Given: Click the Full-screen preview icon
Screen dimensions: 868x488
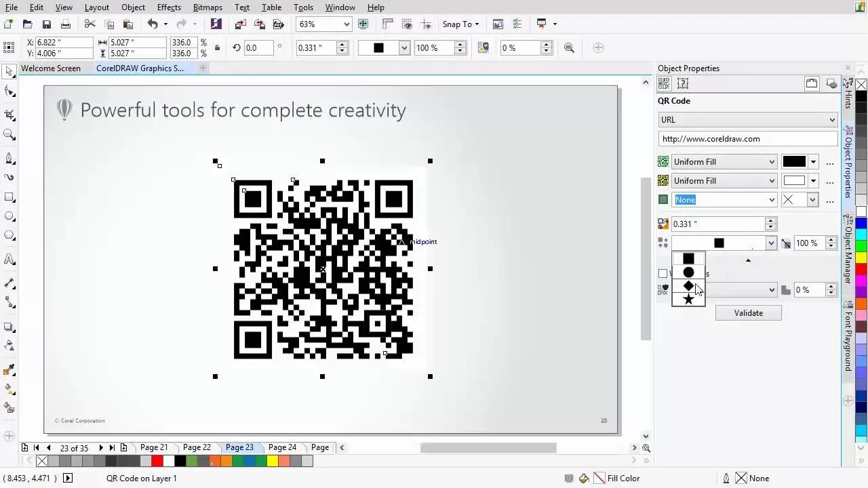Looking at the screenshot, I should (363, 24).
